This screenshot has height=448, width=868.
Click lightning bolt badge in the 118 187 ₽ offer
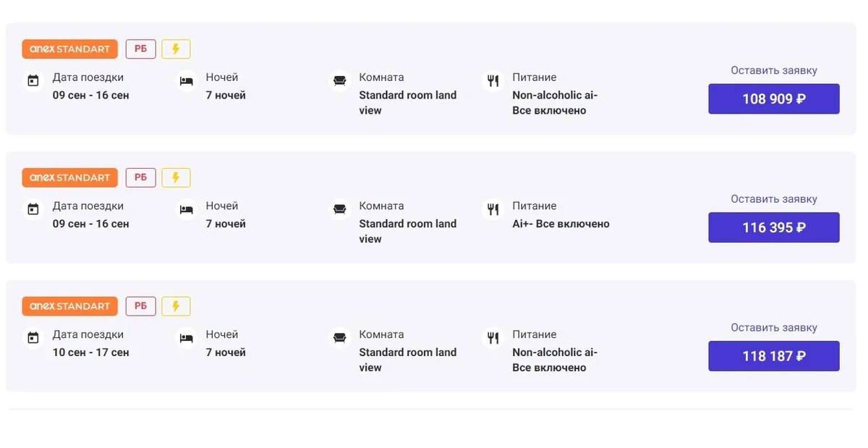click(x=176, y=306)
